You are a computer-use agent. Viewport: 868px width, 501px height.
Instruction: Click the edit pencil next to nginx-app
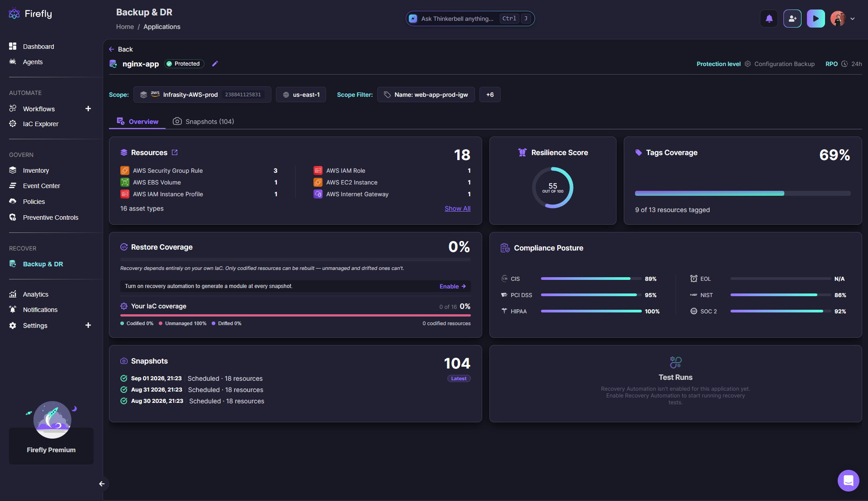point(215,64)
